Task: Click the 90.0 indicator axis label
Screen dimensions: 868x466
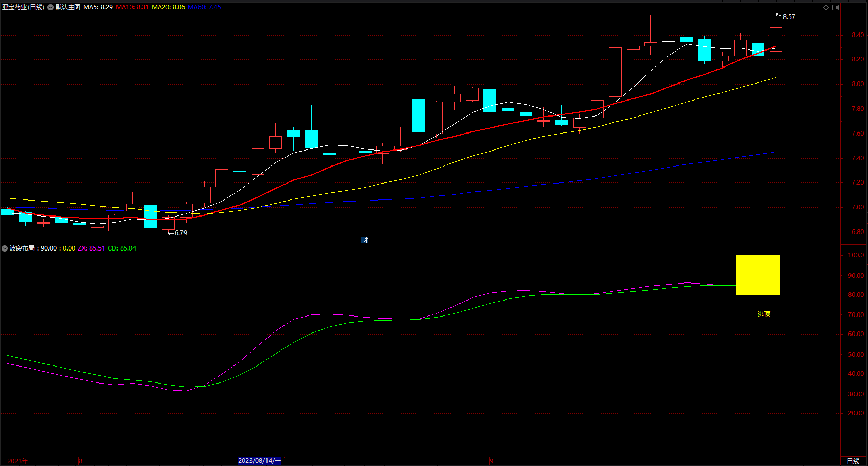Action: click(856, 276)
